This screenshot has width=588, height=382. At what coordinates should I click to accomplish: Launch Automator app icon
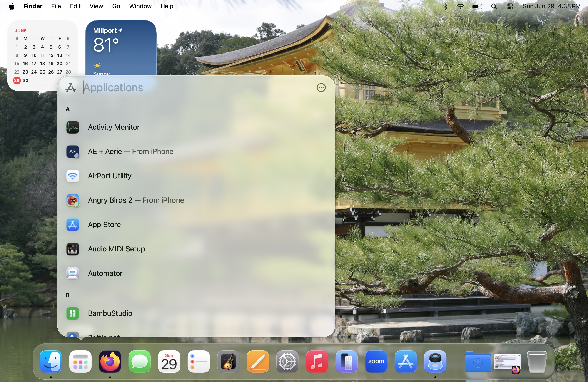tap(72, 273)
